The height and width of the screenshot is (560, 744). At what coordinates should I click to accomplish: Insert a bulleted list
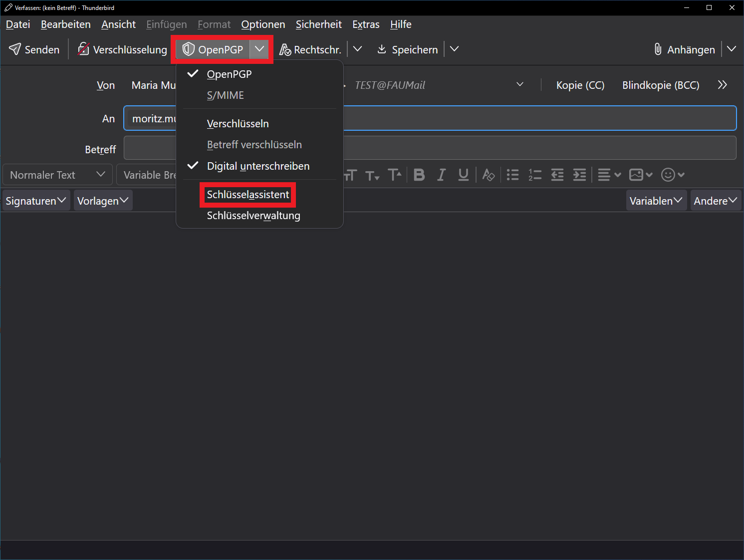512,175
